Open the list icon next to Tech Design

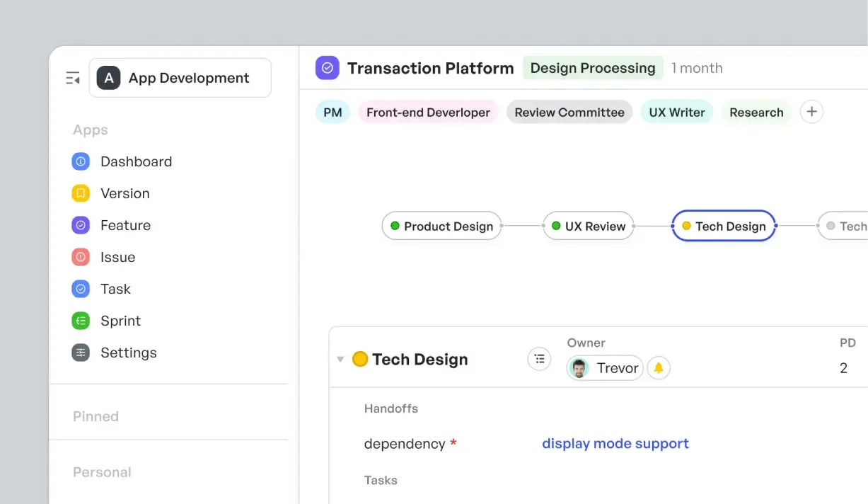(x=539, y=359)
